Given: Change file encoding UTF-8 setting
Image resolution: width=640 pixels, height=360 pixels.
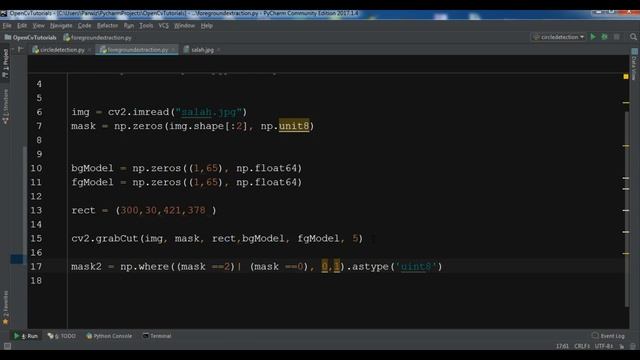Looking at the screenshot, I should 604,346.
